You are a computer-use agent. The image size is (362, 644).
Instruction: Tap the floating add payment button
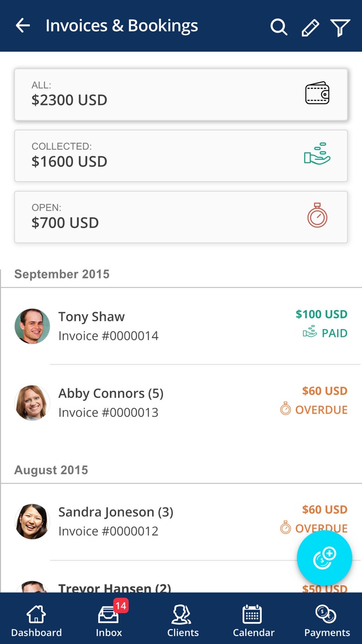click(x=325, y=558)
